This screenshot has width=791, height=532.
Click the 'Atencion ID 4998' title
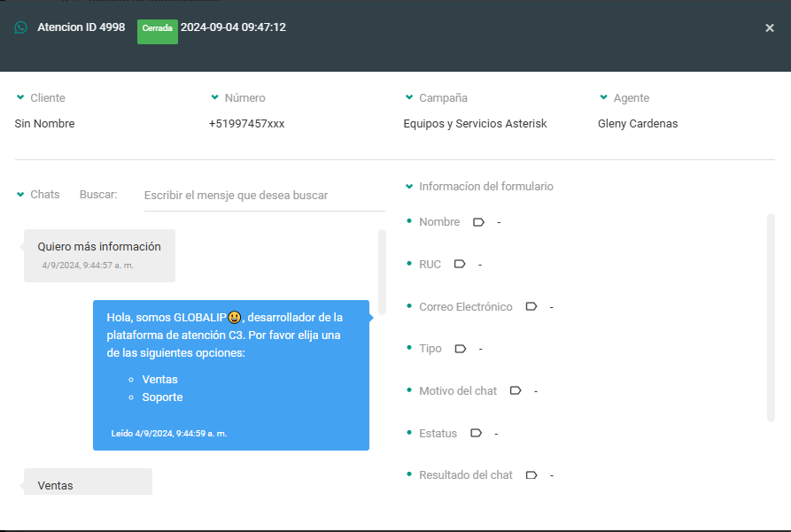coord(81,27)
